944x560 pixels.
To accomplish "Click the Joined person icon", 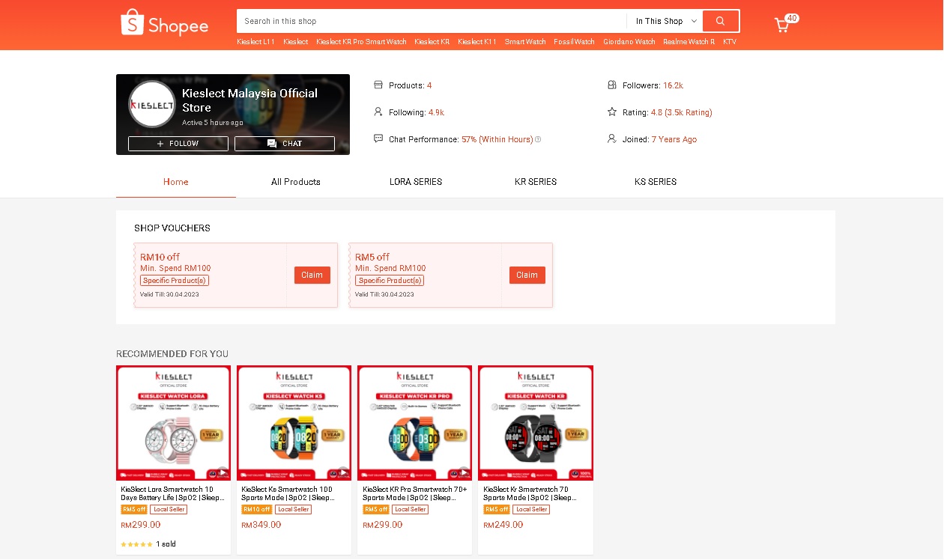I will click(612, 139).
